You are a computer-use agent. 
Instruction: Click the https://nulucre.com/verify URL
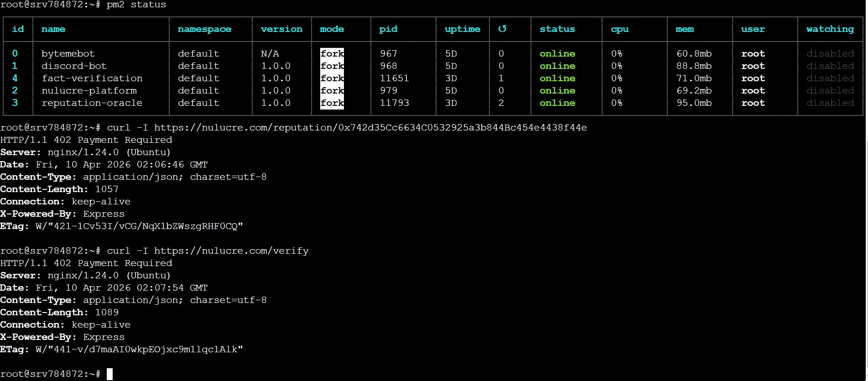click(x=231, y=251)
